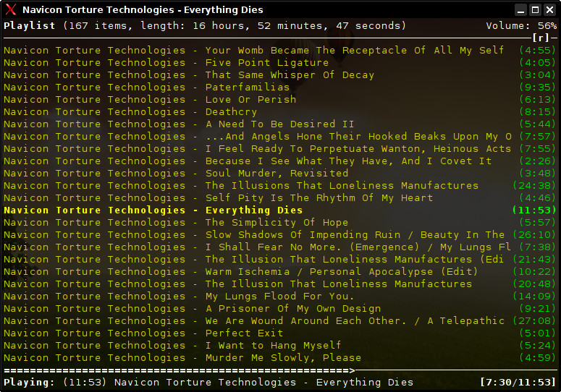Minimize the music player terminal window
Viewport: 561px width, 392px height.
pos(520,10)
